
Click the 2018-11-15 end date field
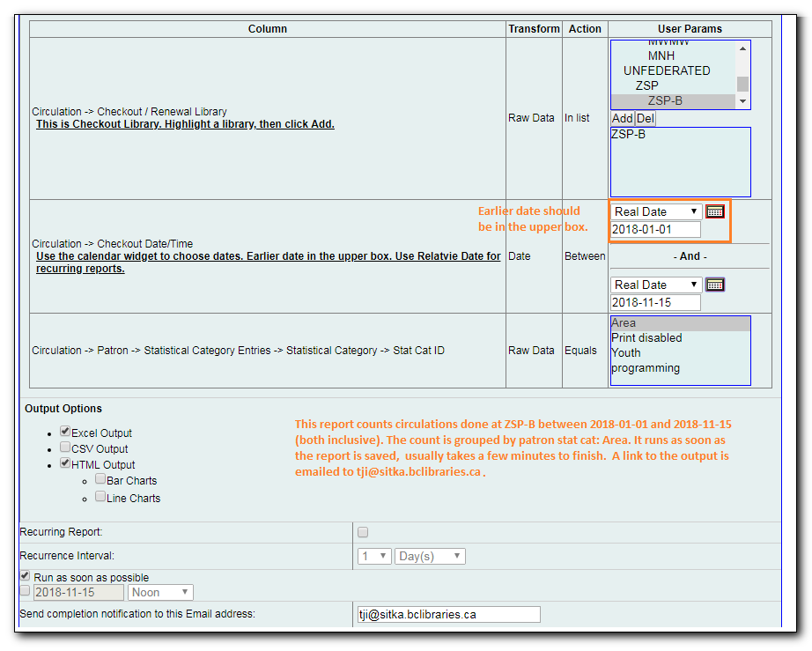[655, 302]
